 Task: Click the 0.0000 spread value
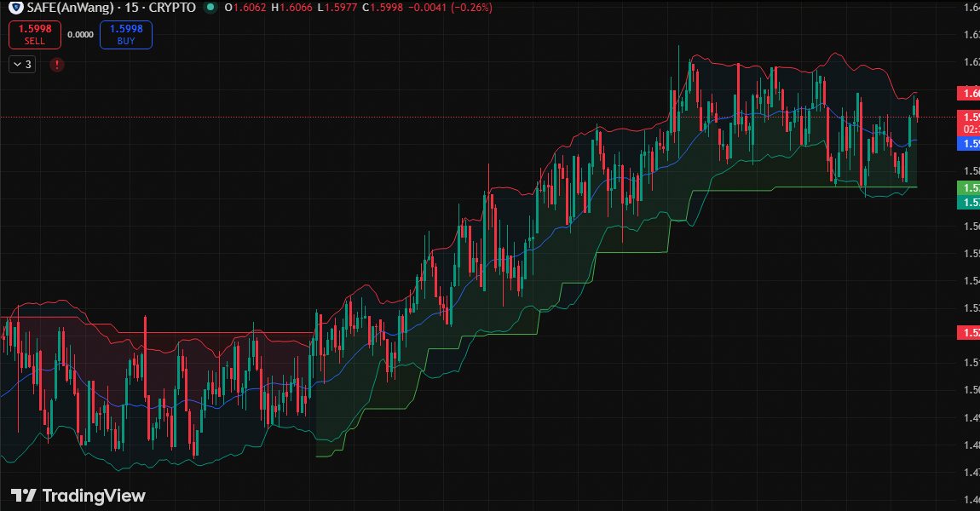(80, 35)
